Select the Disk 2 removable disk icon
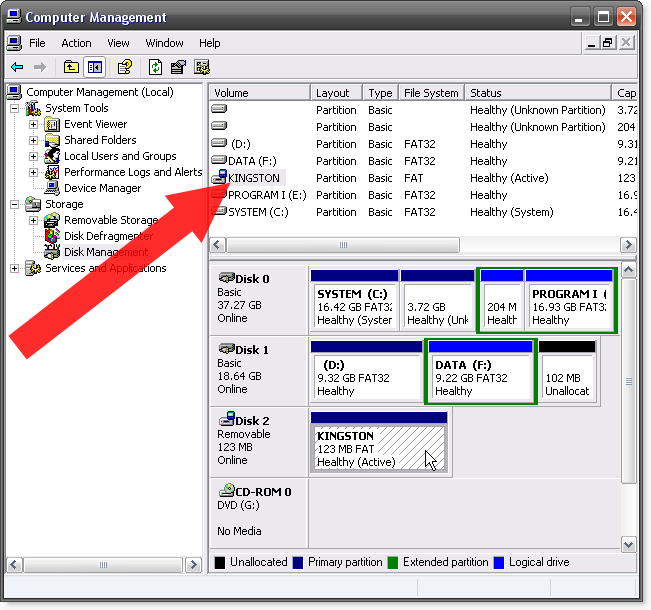The height and width of the screenshot is (610, 651). pyautogui.click(x=227, y=419)
